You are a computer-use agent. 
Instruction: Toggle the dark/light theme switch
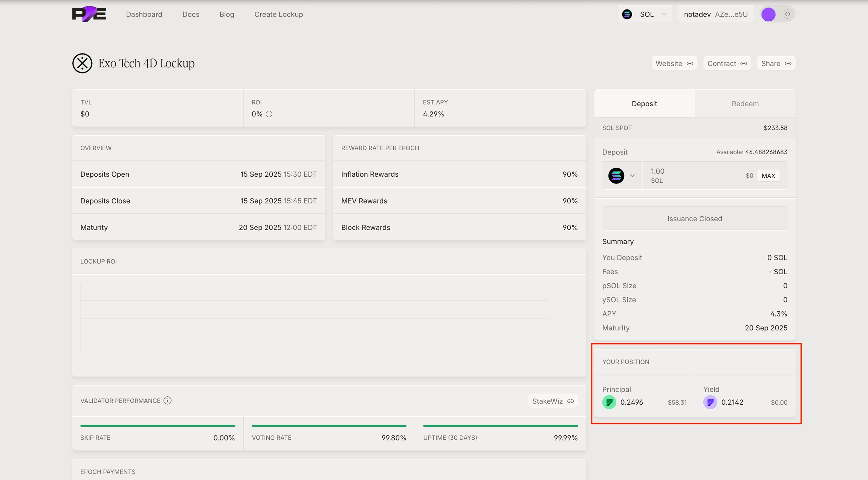tap(778, 14)
